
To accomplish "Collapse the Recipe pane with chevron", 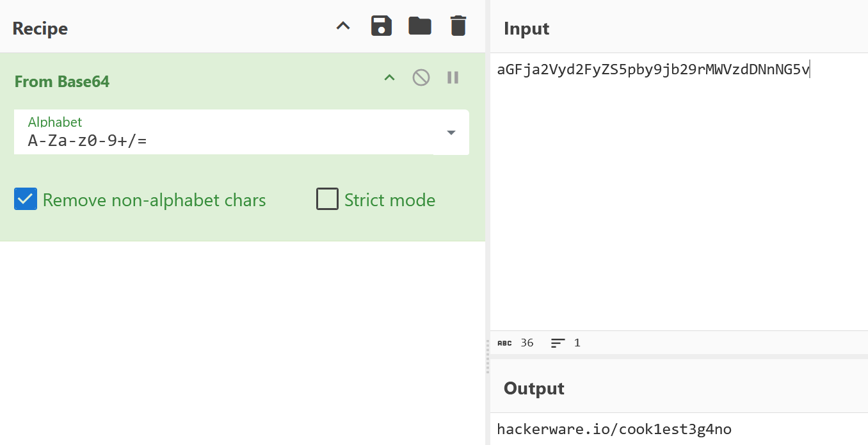I will pyautogui.click(x=344, y=26).
